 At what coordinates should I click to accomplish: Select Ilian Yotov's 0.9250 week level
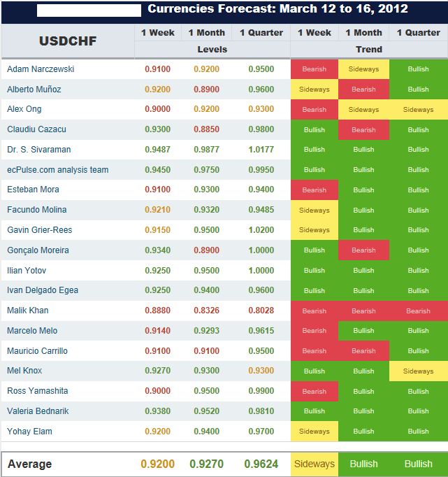pos(157,271)
